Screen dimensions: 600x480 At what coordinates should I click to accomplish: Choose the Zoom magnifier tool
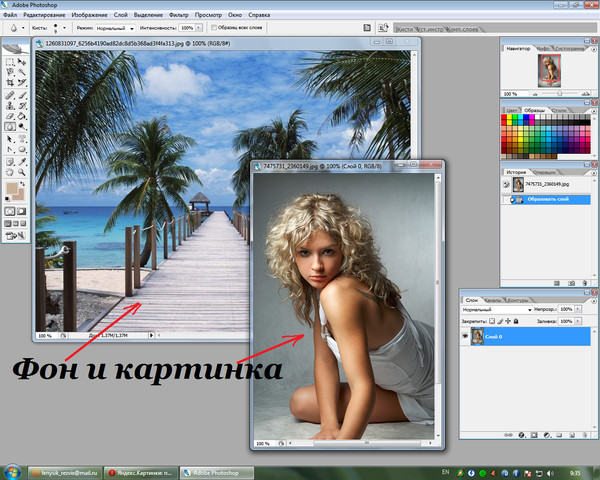pos(23,171)
